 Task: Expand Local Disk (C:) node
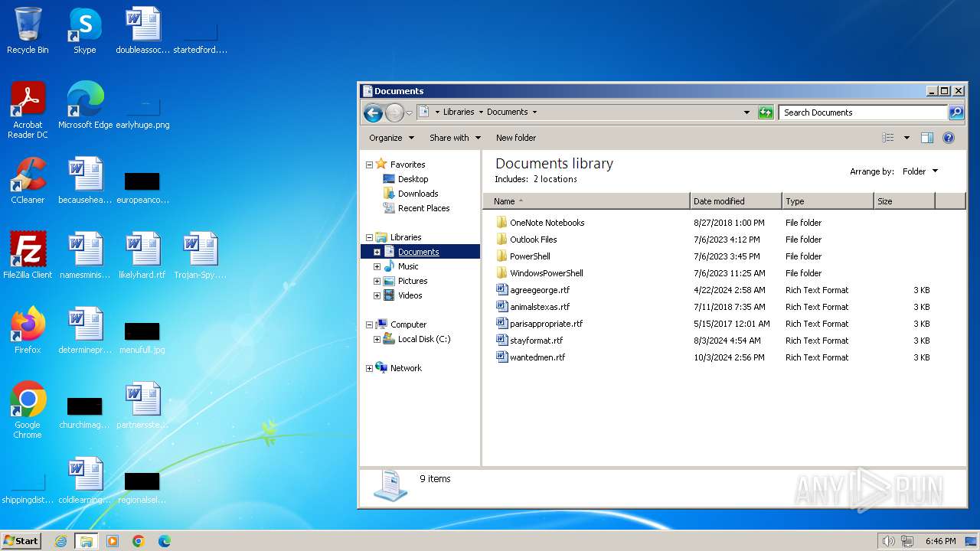click(x=377, y=339)
